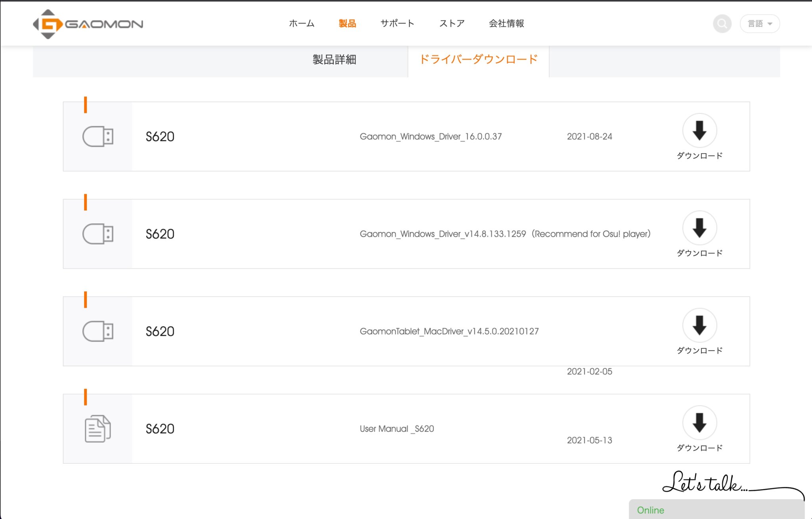Click USB drive icon in first row
Viewport: 812px width, 519px height.
click(x=98, y=136)
